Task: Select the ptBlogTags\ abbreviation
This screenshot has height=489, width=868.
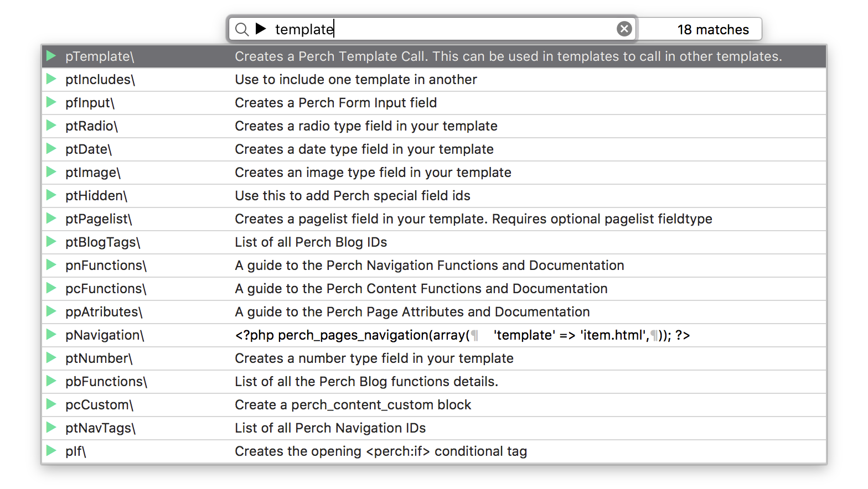Action: [103, 242]
